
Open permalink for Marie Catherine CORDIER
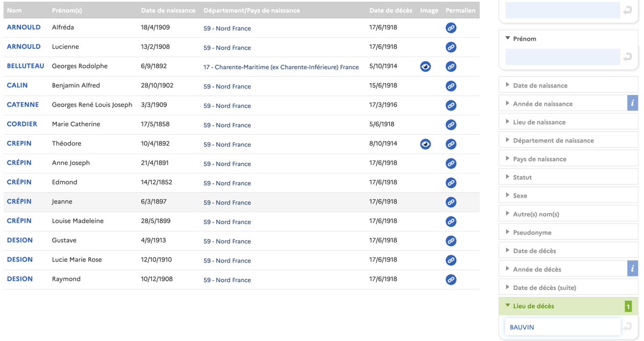click(451, 125)
